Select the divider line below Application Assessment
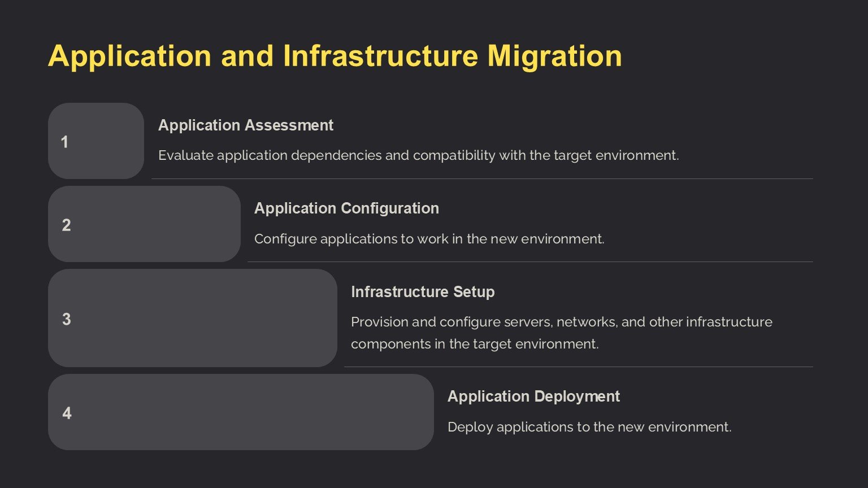 [x=481, y=178]
